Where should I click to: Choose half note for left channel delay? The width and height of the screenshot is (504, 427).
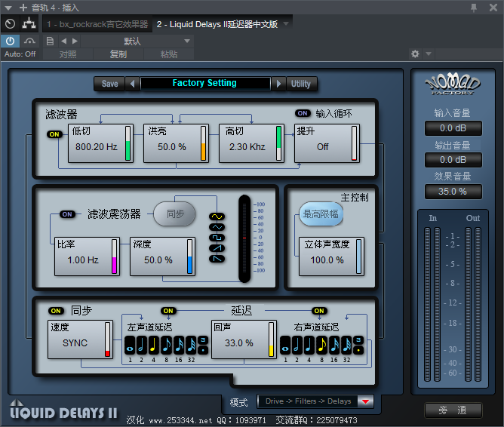[142, 345]
